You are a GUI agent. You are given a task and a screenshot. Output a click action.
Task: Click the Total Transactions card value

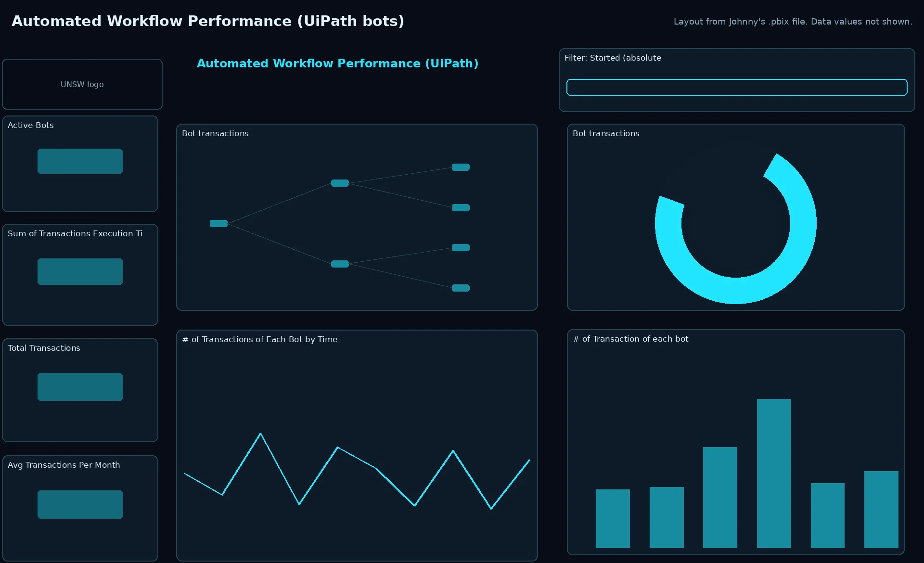(80, 387)
